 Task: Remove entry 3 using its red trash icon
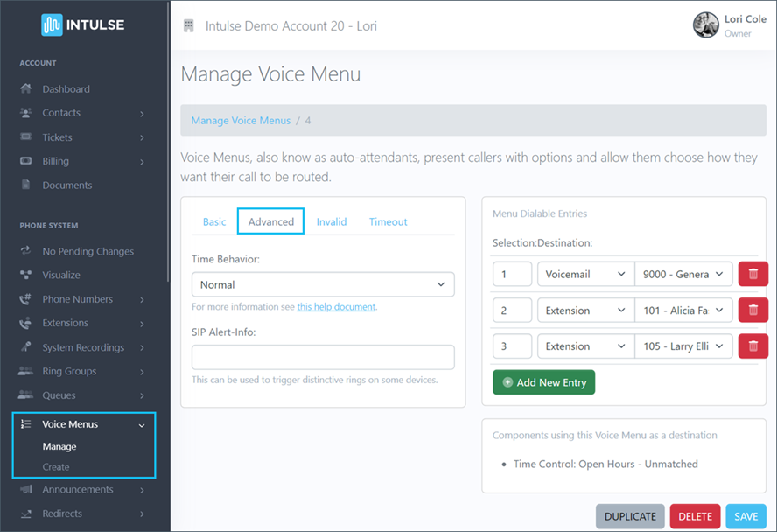point(752,346)
